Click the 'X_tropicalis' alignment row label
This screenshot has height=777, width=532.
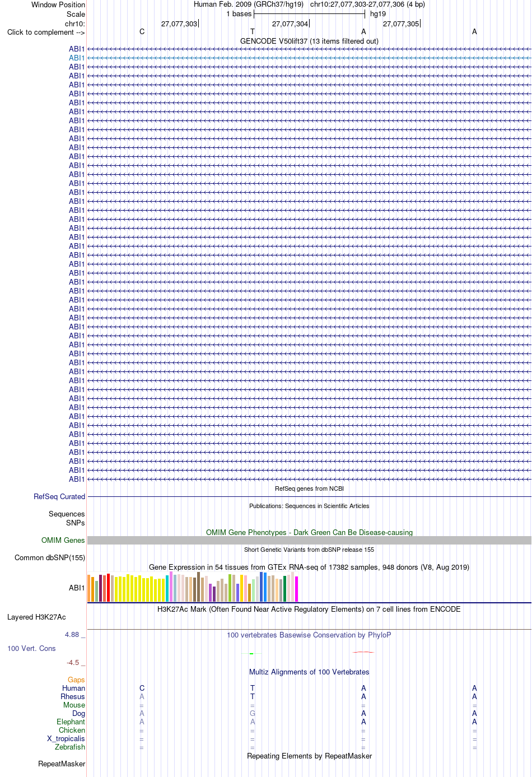pyautogui.click(x=66, y=738)
